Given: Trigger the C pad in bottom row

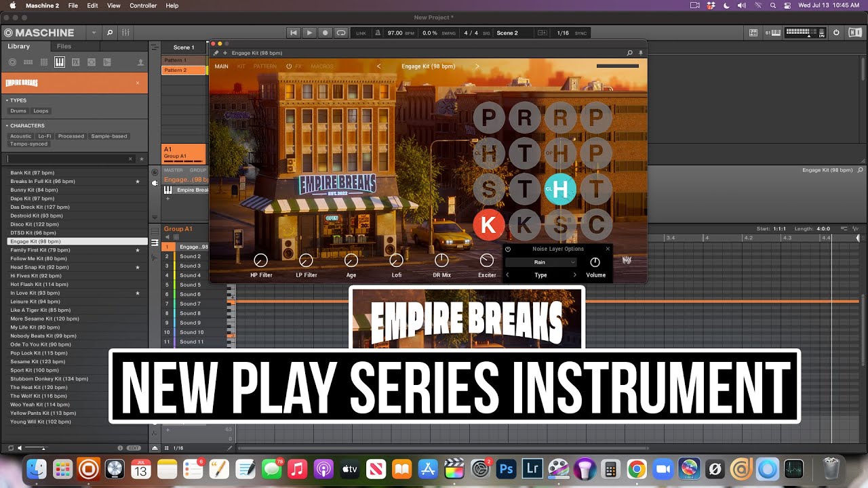Looking at the screenshot, I should point(596,224).
